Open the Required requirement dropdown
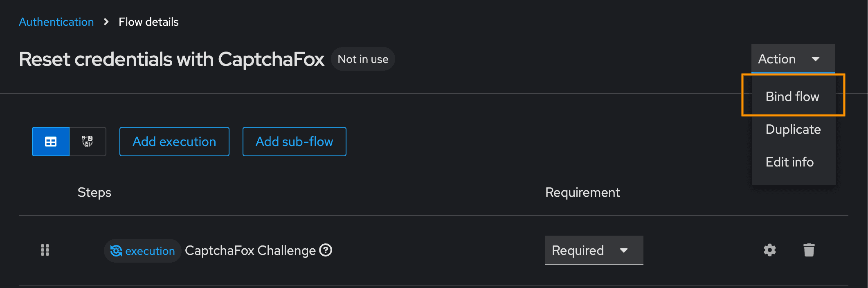Image resolution: width=868 pixels, height=288 pixels. click(594, 250)
